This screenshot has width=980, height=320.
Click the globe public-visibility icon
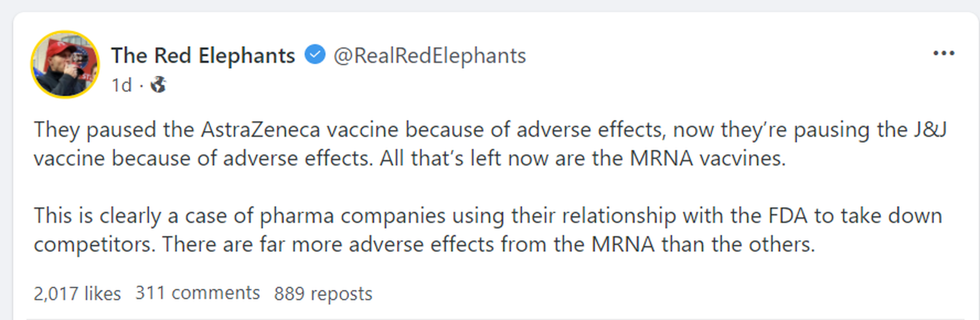tap(158, 84)
